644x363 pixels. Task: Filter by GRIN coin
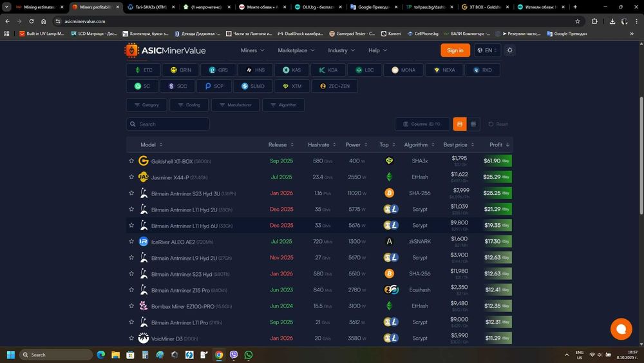click(x=181, y=70)
